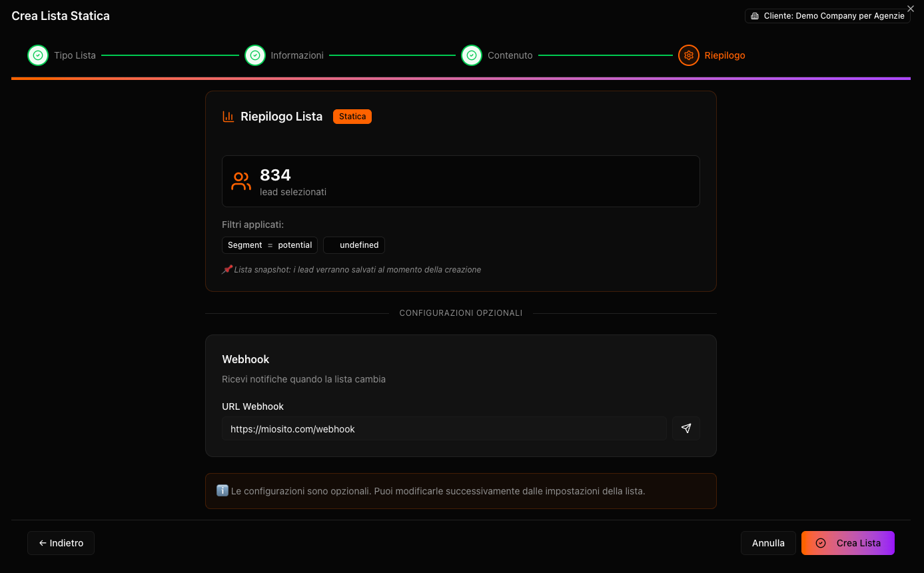This screenshot has height=573, width=924.
Task: Click the green checkmark icon on Tipo Lista
Action: (38, 55)
